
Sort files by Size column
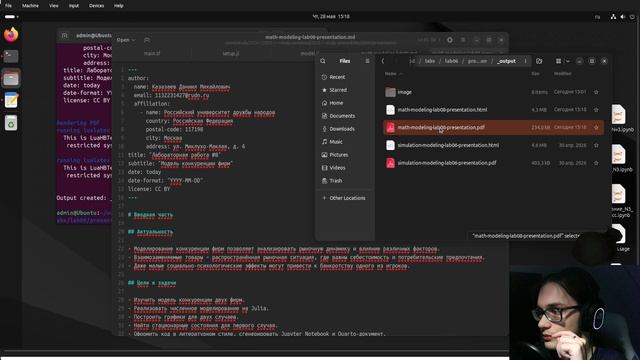tap(536, 74)
